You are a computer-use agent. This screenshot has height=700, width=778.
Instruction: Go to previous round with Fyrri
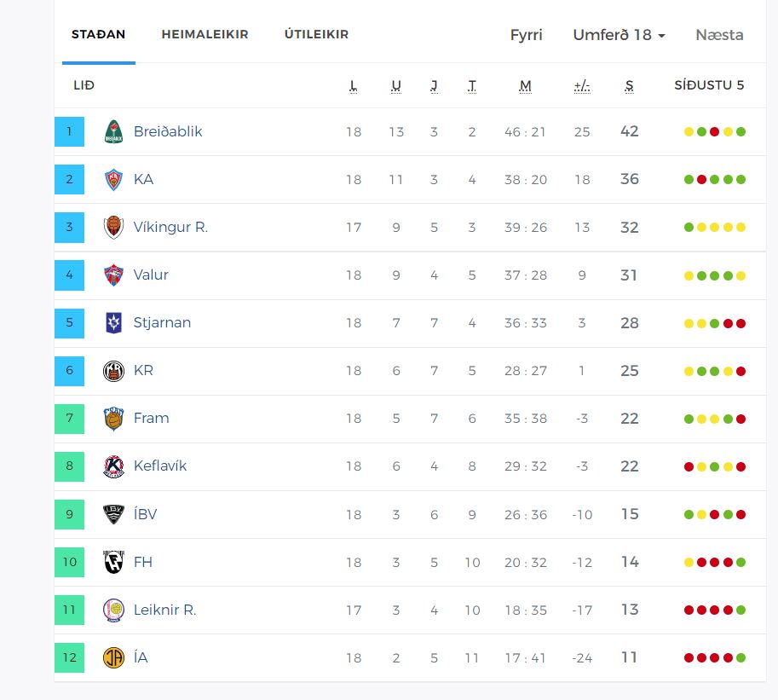pos(526,35)
